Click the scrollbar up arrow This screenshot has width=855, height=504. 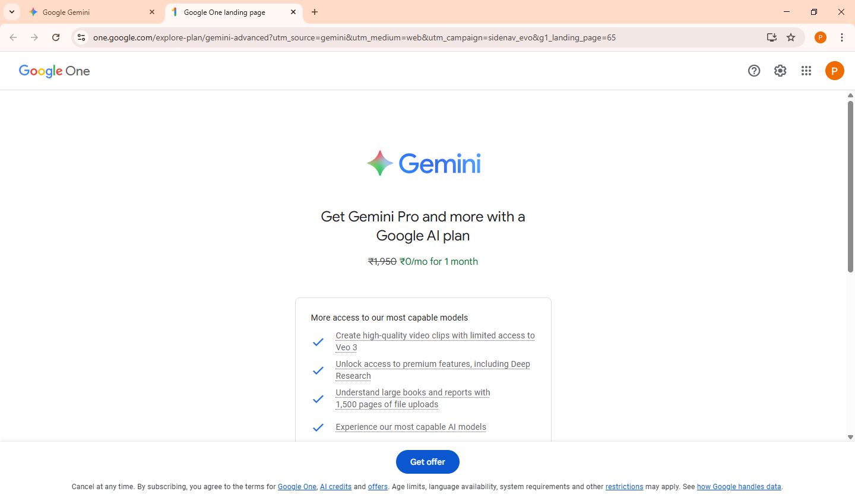(x=850, y=95)
